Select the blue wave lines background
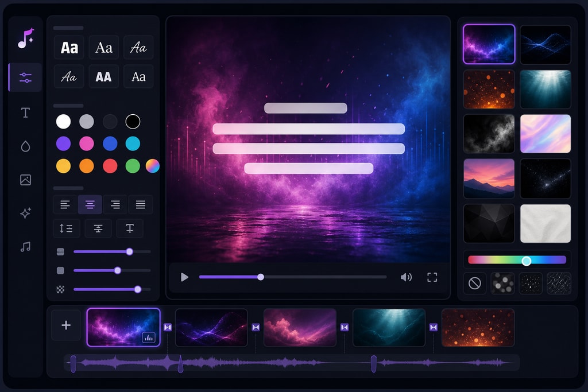The width and height of the screenshot is (588, 392). coord(546,44)
